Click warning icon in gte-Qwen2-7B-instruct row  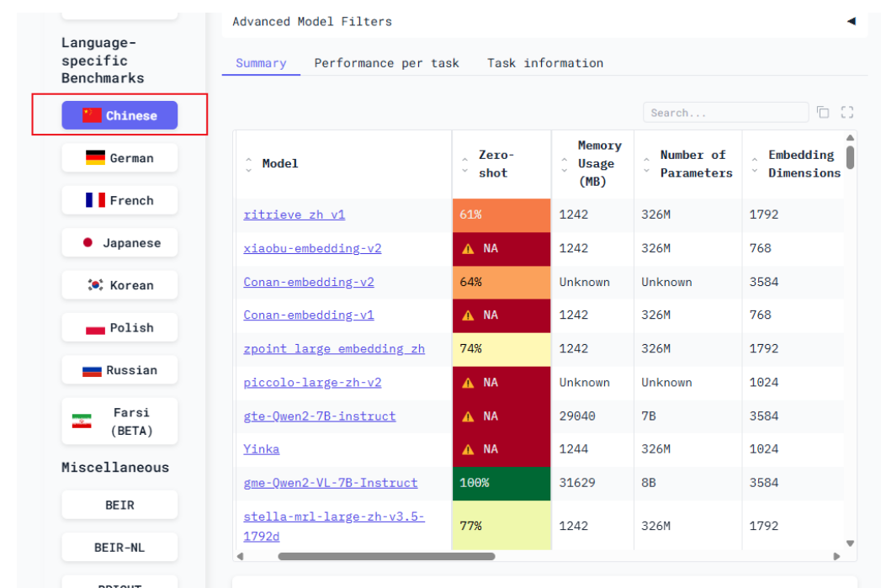(468, 416)
